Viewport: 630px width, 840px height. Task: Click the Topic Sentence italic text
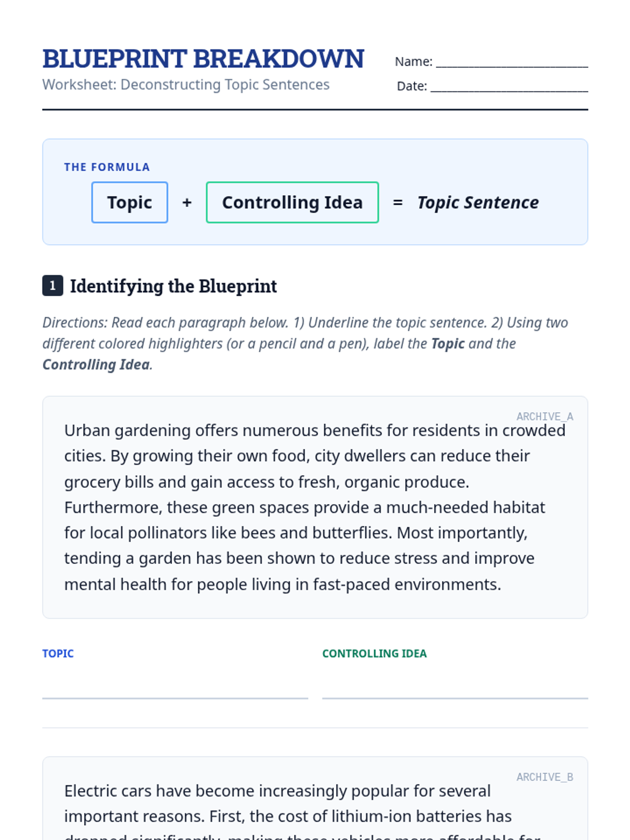pyautogui.click(x=478, y=203)
